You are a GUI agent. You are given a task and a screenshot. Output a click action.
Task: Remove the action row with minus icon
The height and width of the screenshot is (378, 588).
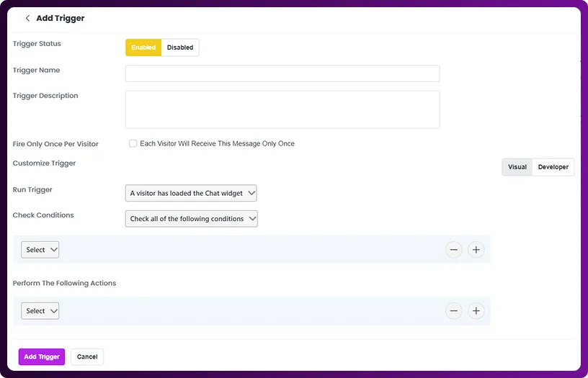point(453,311)
